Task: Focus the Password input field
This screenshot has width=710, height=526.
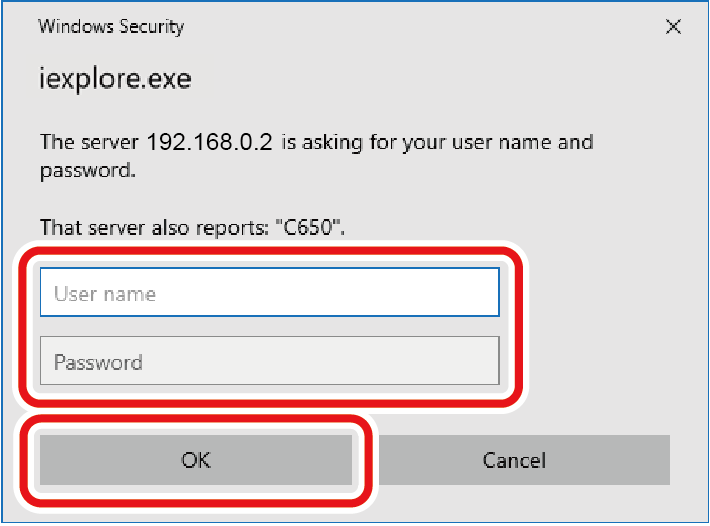Action: [269, 361]
